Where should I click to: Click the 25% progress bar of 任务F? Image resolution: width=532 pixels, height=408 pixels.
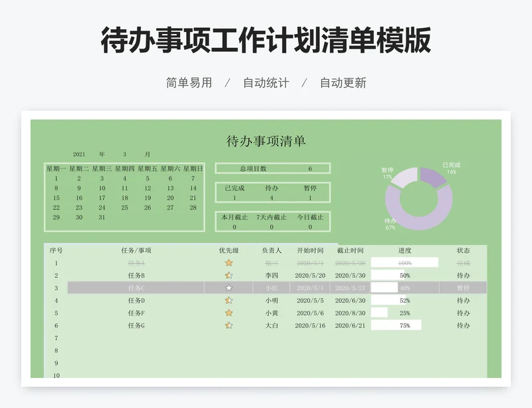[379, 313]
